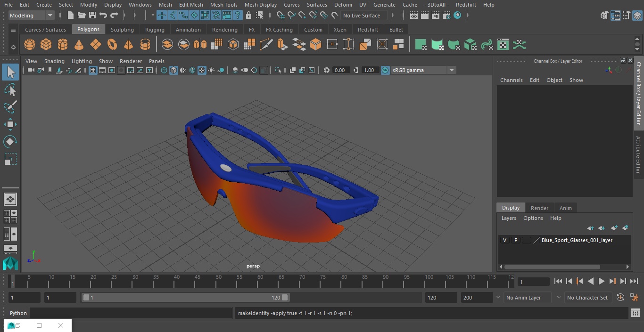This screenshot has height=332, width=644.
Task: Create a polygon pipe shelf icon
Action: [145, 45]
